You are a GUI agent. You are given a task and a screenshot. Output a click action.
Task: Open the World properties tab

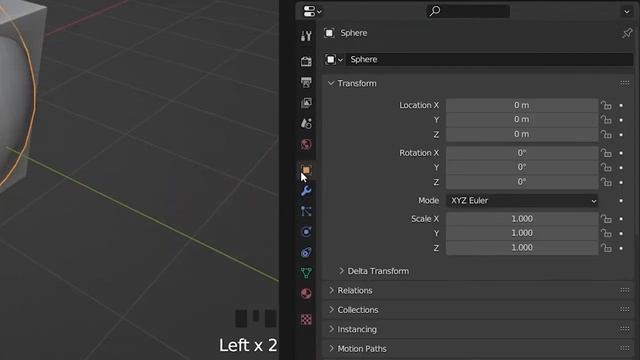(x=306, y=144)
